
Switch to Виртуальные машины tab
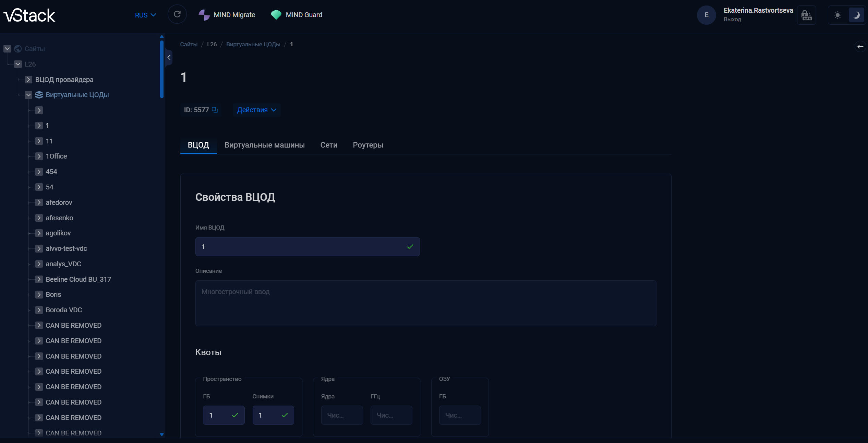pyautogui.click(x=264, y=145)
